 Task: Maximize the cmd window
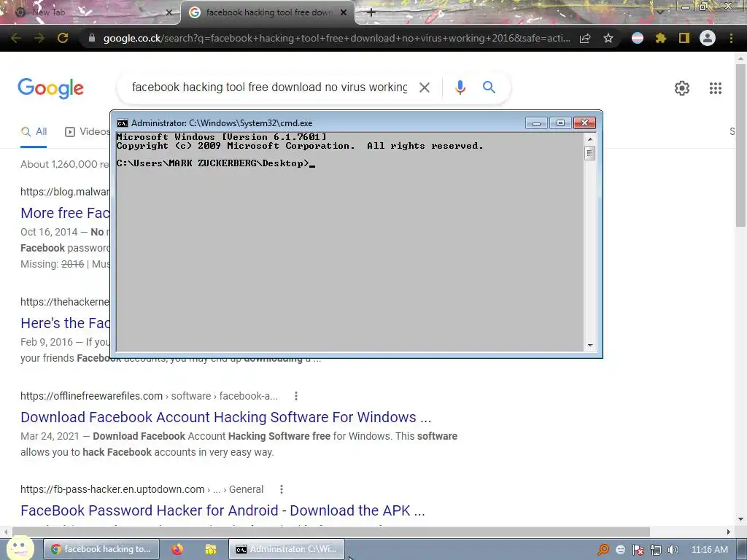[560, 123]
